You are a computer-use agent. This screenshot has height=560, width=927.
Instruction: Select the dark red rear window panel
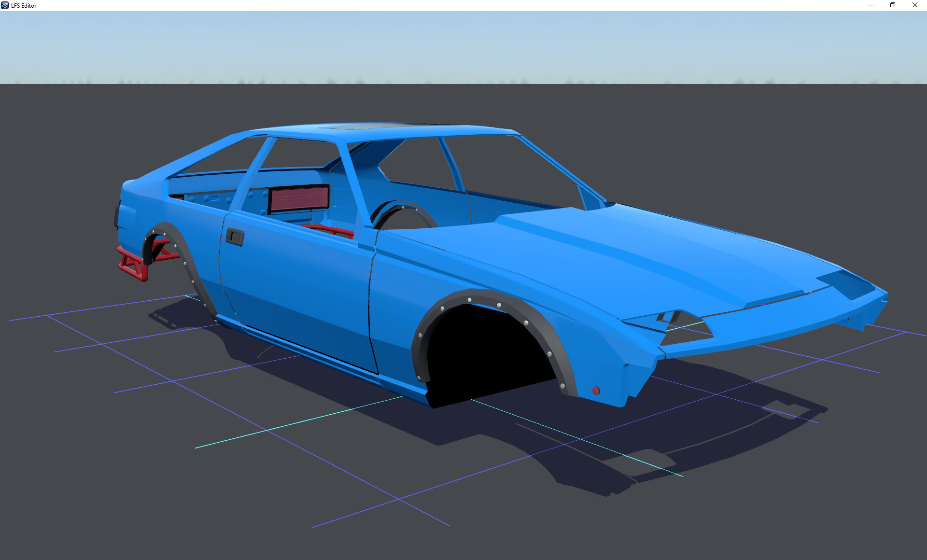pyautogui.click(x=298, y=198)
